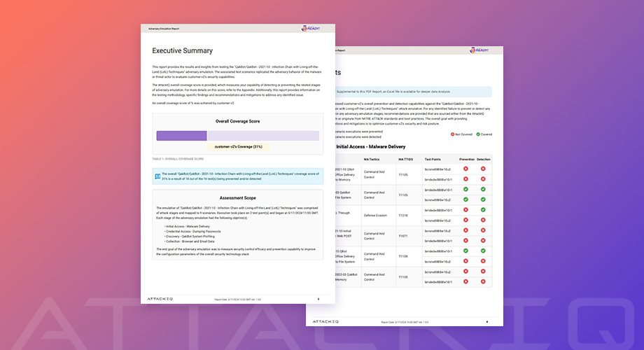Click the READY logo on the results page
644x350 pixels.
pos(479,50)
